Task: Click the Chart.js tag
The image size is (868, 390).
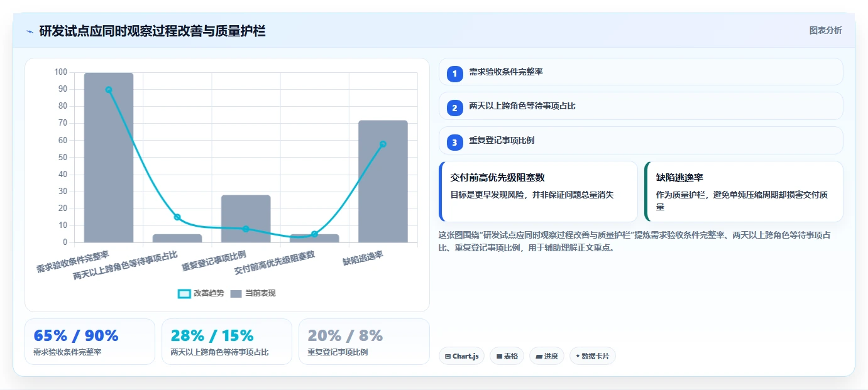Action: tap(461, 356)
